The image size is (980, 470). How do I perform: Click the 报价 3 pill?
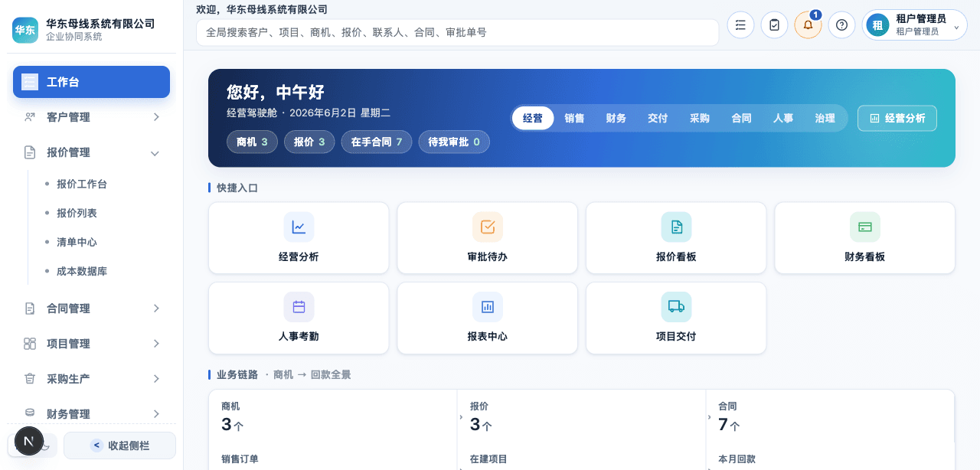pos(309,142)
